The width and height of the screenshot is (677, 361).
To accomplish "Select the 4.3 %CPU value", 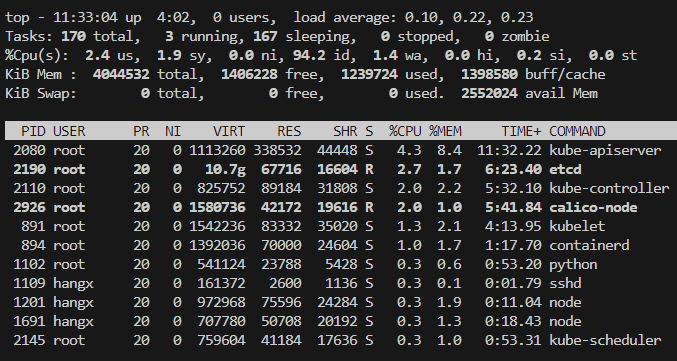I will pyautogui.click(x=409, y=150).
